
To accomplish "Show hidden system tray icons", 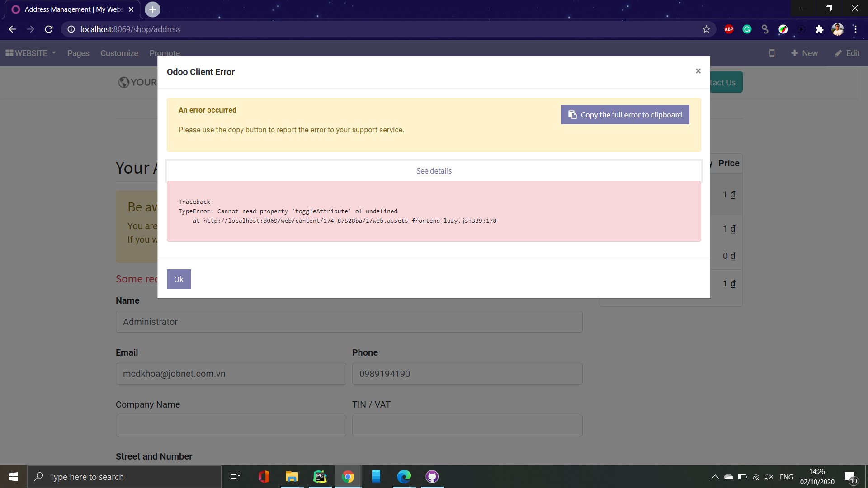I will point(715,477).
